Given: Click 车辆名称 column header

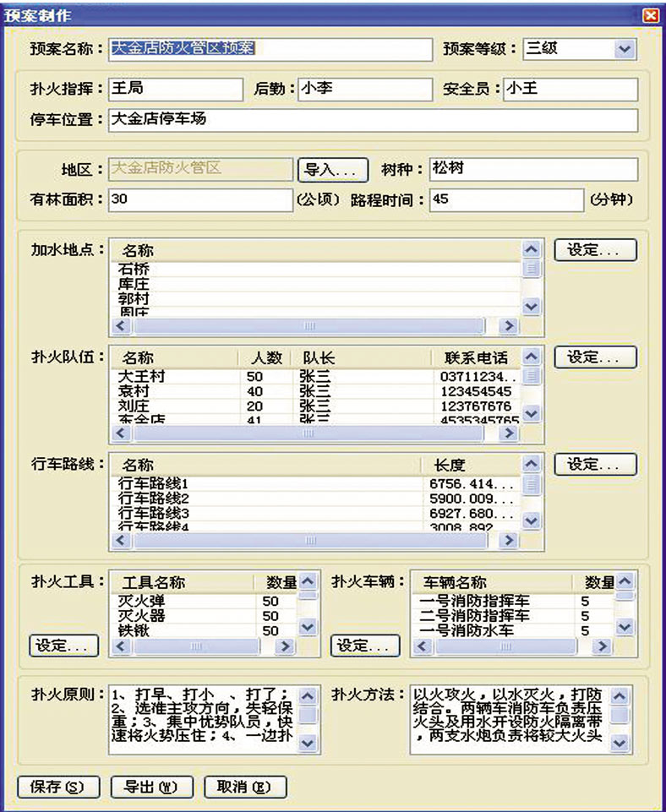Looking at the screenshot, I should pyautogui.click(x=492, y=582).
